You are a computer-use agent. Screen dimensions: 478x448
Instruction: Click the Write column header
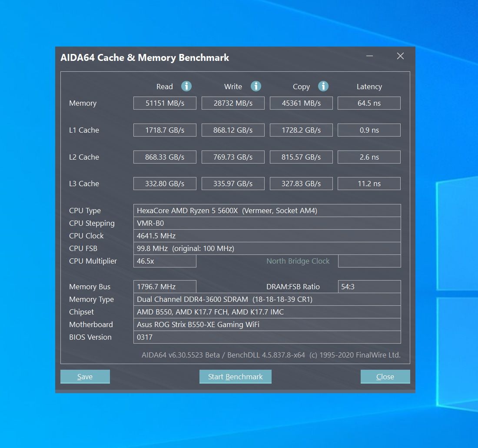pos(233,87)
